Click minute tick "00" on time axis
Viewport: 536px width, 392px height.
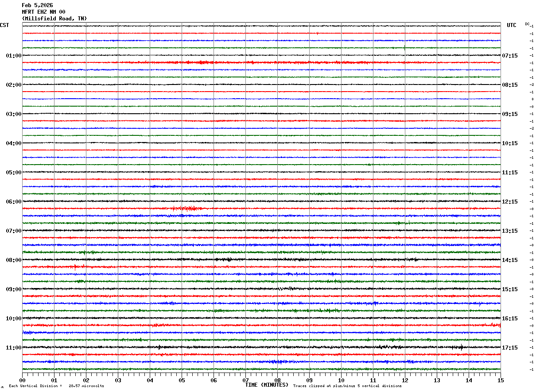pyautogui.click(x=22, y=380)
